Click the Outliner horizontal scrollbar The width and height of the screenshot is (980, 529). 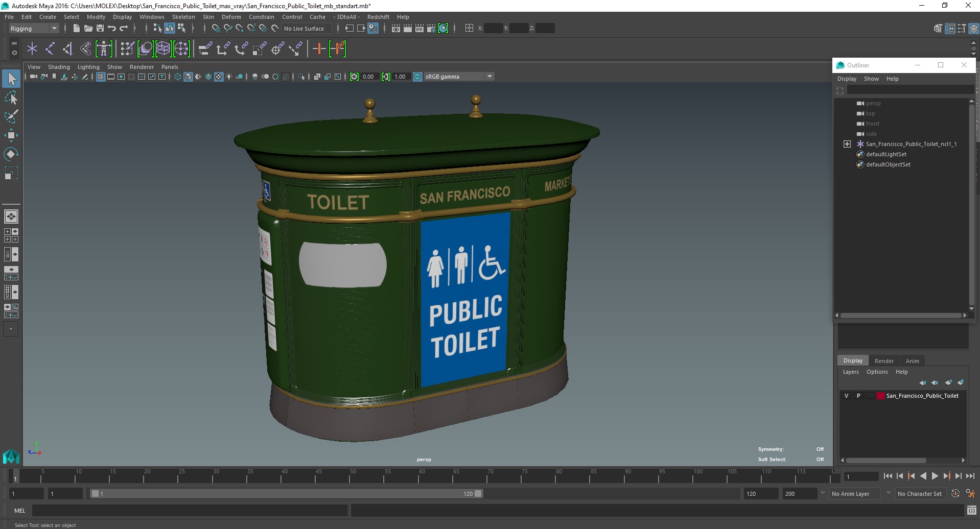(x=901, y=315)
